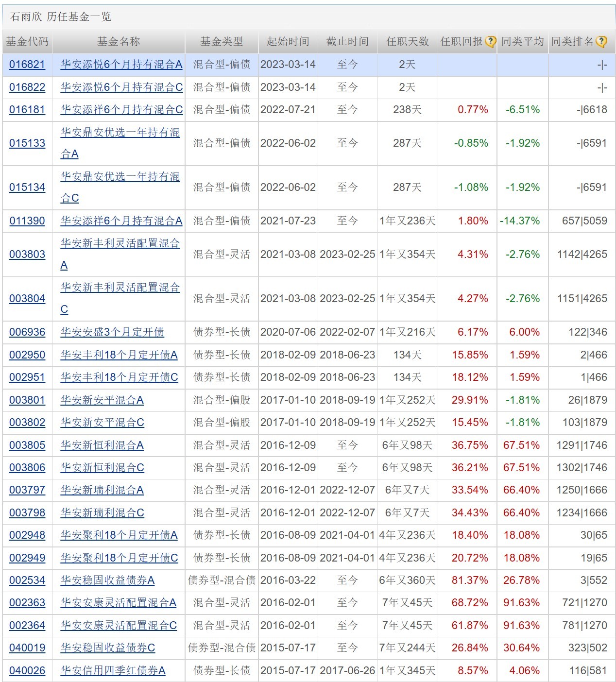Open 华安信用四季红债券A fund page
Viewport: 616px width, 682px height.
(113, 671)
